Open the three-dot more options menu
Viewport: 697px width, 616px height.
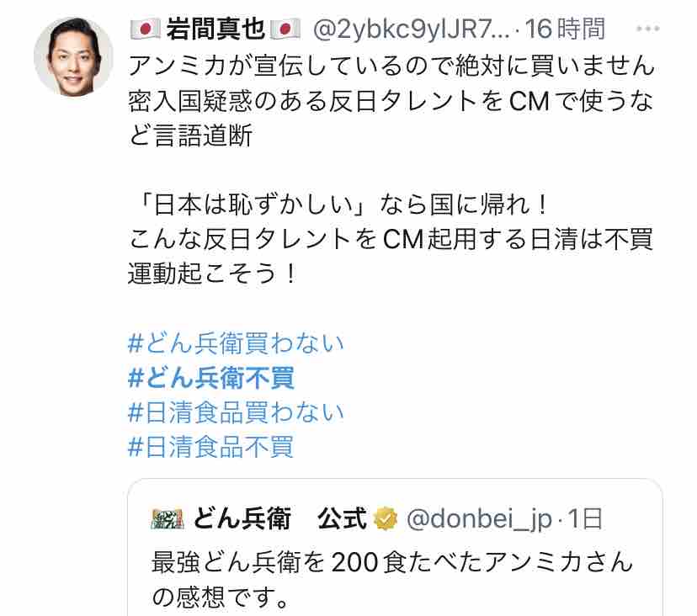[647, 29]
